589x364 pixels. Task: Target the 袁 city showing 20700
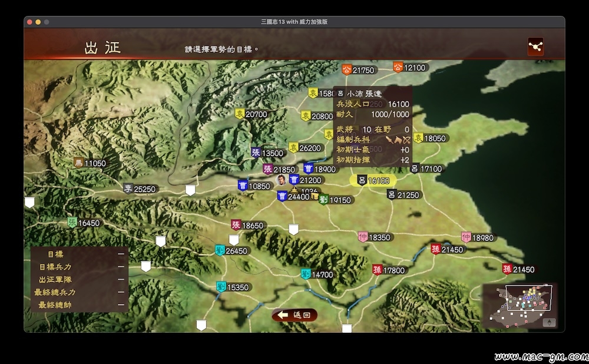(x=252, y=114)
